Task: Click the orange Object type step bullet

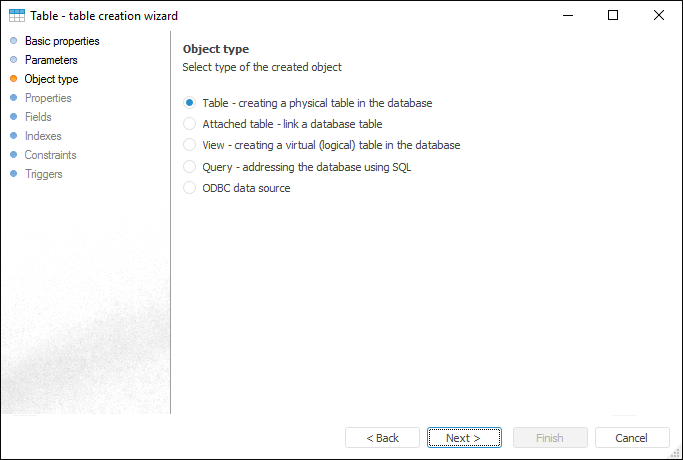Action: tap(13, 79)
